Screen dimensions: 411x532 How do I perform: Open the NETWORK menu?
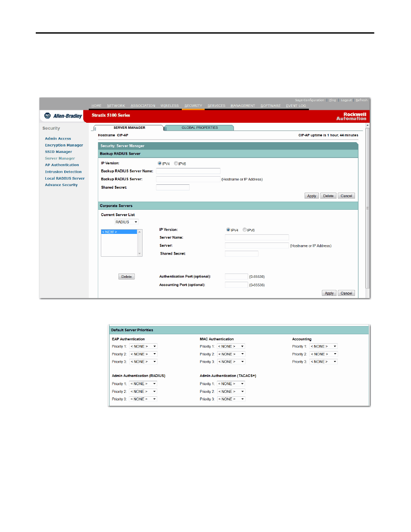[116, 106]
